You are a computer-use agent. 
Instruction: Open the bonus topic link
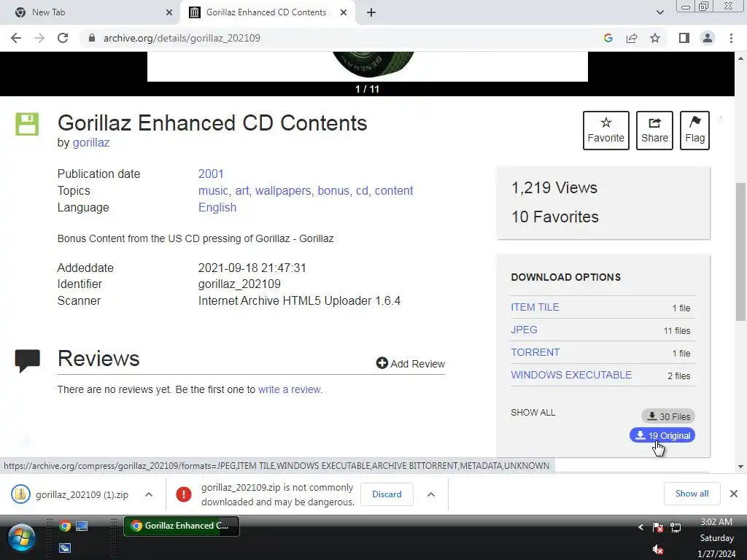(x=333, y=190)
